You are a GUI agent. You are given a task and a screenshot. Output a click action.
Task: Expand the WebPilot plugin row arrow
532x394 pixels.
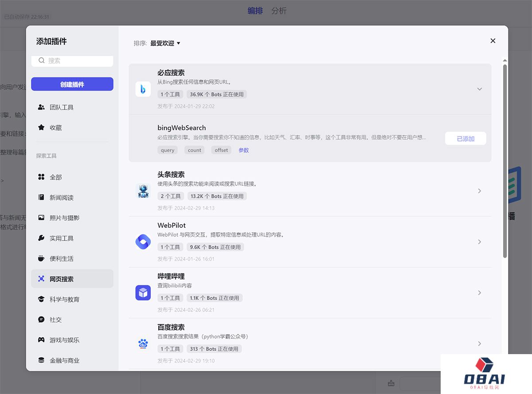[479, 242]
